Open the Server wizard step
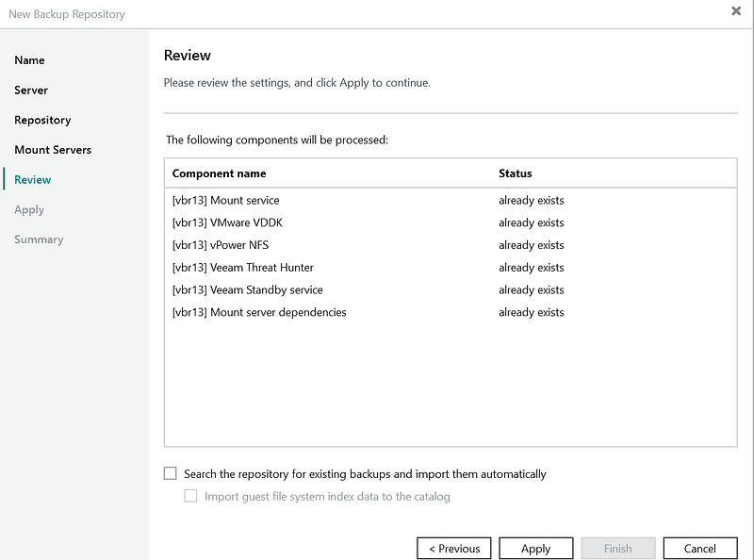This screenshot has height=560, width=754. tap(31, 91)
